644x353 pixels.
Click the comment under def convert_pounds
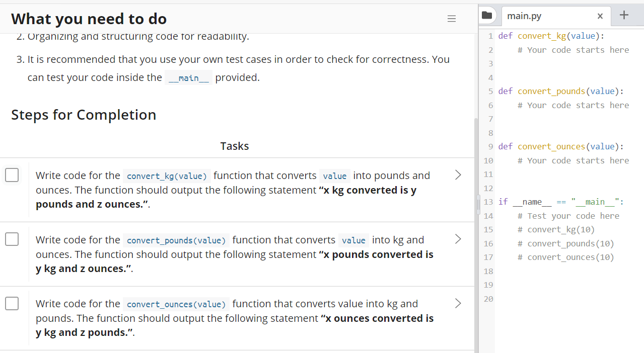click(573, 105)
